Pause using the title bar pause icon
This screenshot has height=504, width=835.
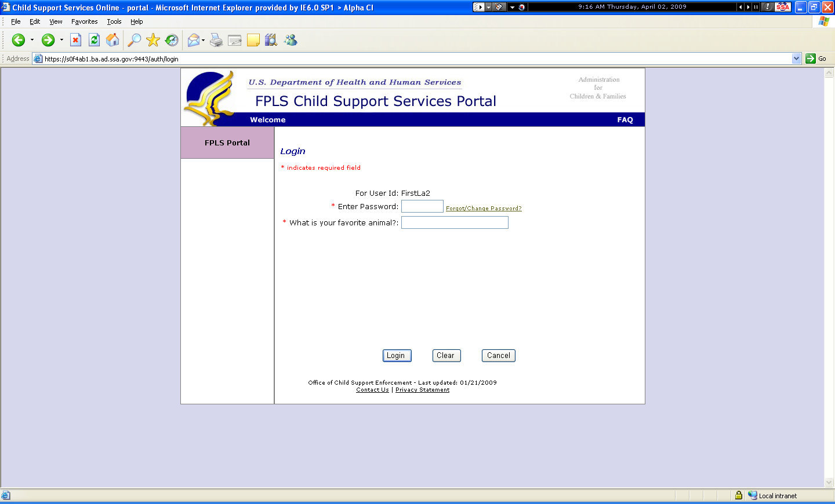756,7
